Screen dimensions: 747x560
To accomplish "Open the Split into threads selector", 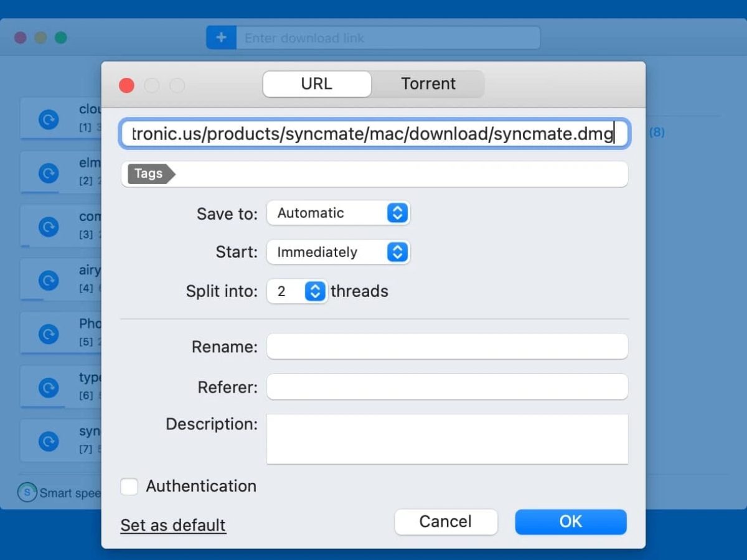I will [x=297, y=291].
